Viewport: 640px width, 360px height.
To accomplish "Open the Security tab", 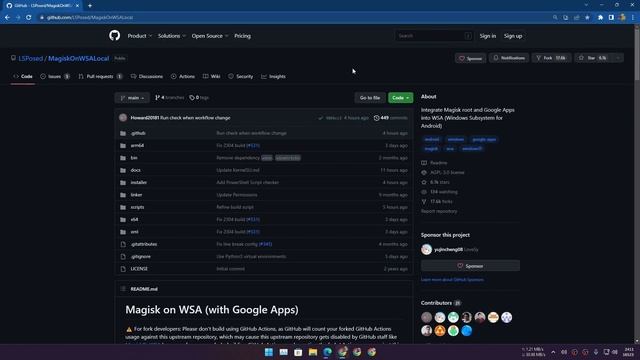I will tap(240, 76).
